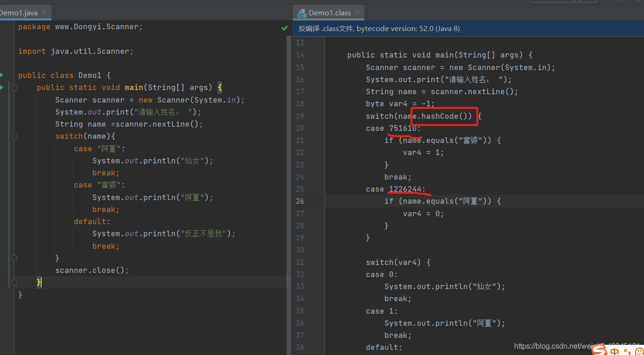Screen dimensions: 644x355
Task: Collapse the main method fold marker
Action: point(14,88)
